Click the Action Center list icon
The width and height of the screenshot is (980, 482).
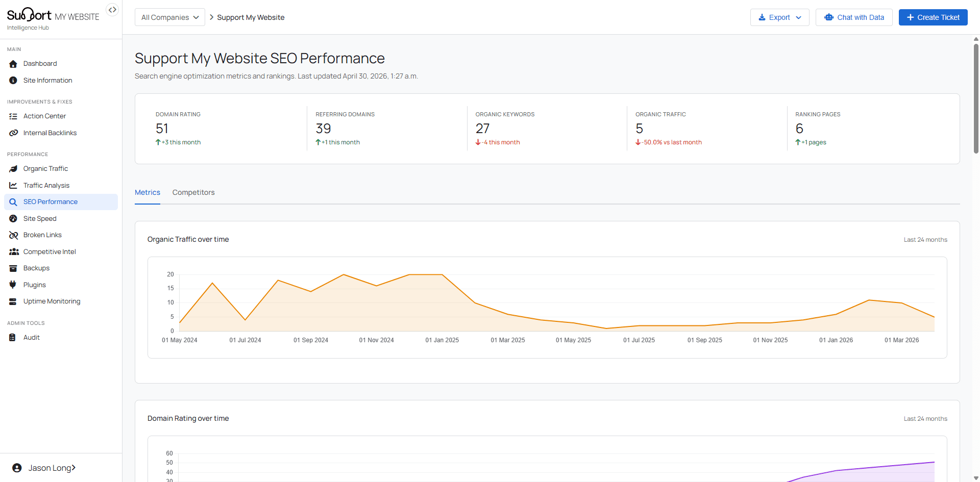pyautogui.click(x=13, y=116)
